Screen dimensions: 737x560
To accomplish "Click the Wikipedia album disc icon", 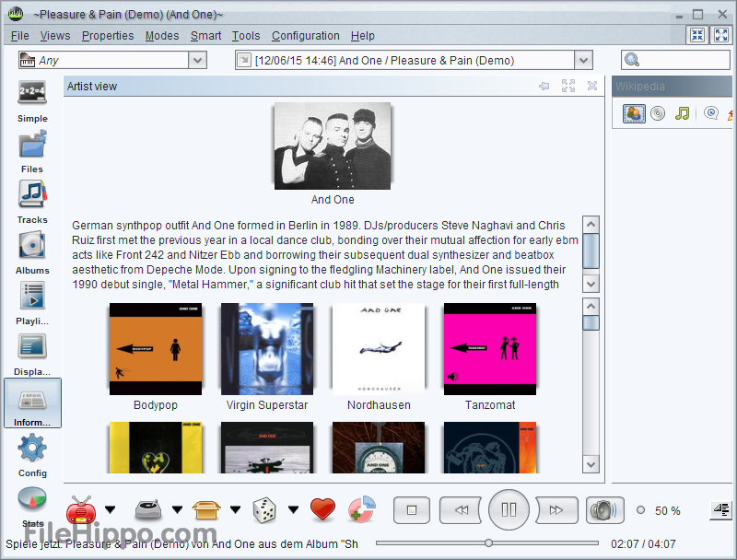I will [x=658, y=113].
